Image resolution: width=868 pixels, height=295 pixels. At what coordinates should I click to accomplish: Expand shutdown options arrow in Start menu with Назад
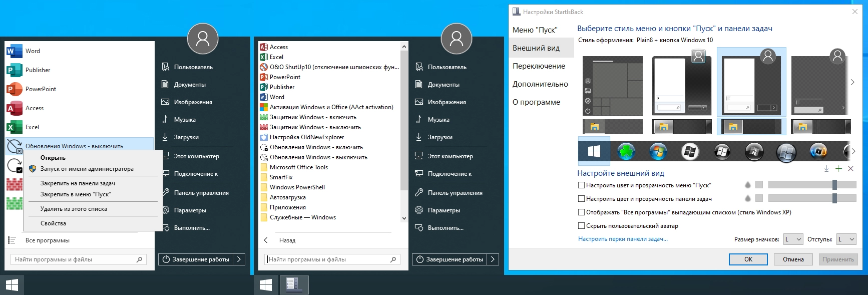[493, 259]
